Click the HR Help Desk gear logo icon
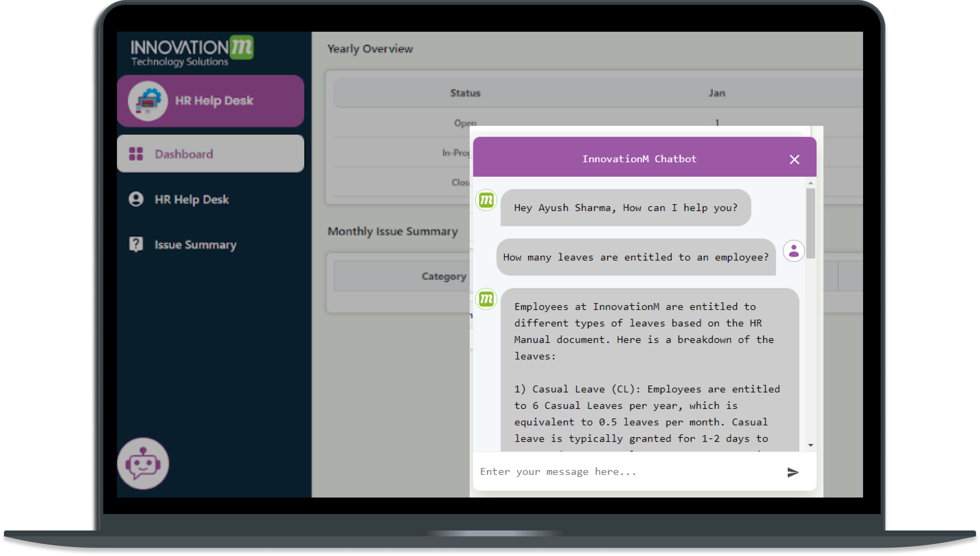This screenshot has height=556, width=980. click(x=148, y=101)
